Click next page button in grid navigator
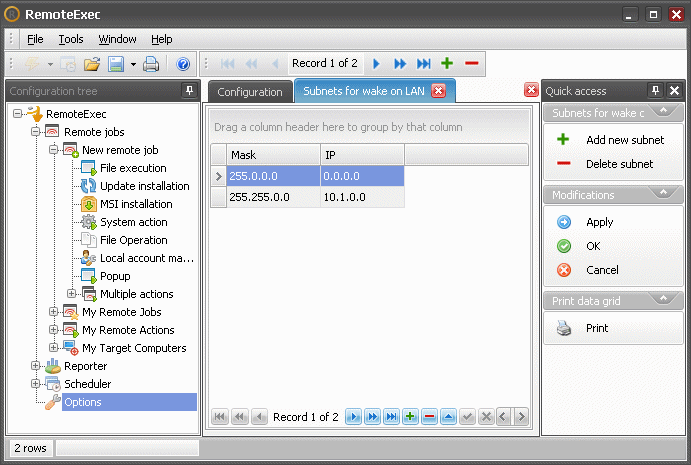The width and height of the screenshot is (691, 465). 372,417
